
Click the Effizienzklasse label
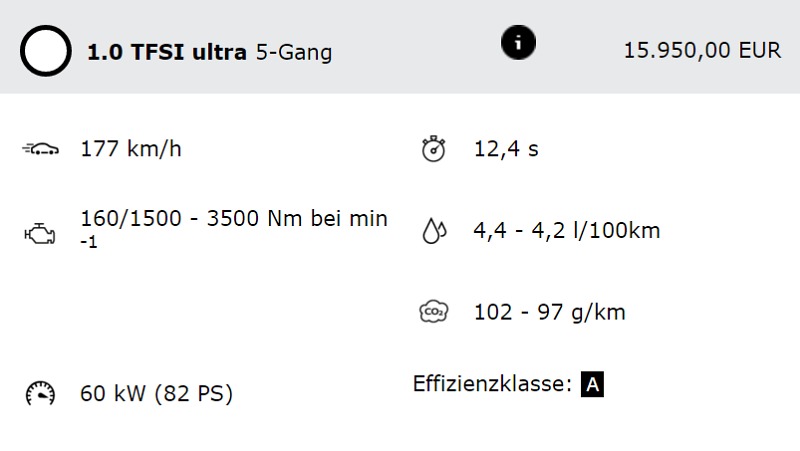tap(492, 384)
